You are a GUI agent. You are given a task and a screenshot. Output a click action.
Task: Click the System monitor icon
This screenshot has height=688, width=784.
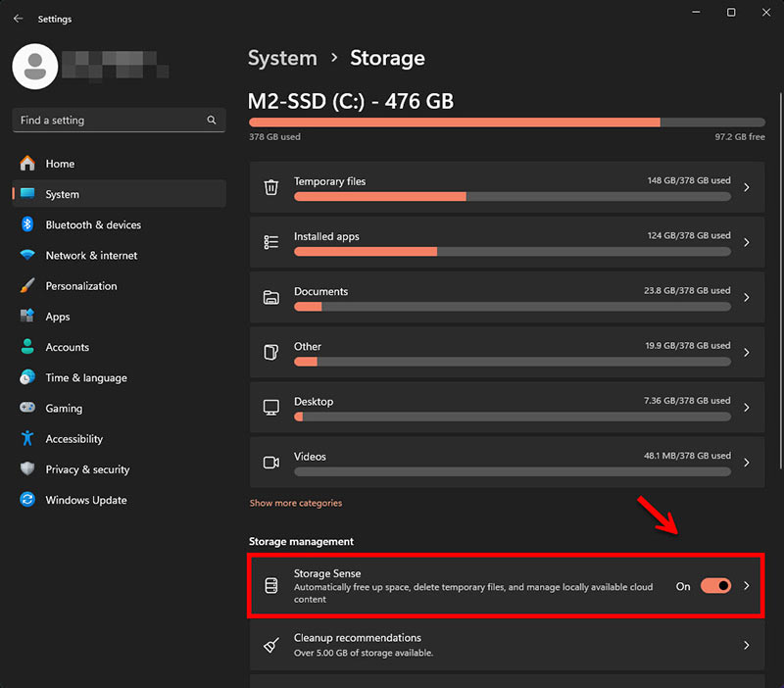[27, 193]
